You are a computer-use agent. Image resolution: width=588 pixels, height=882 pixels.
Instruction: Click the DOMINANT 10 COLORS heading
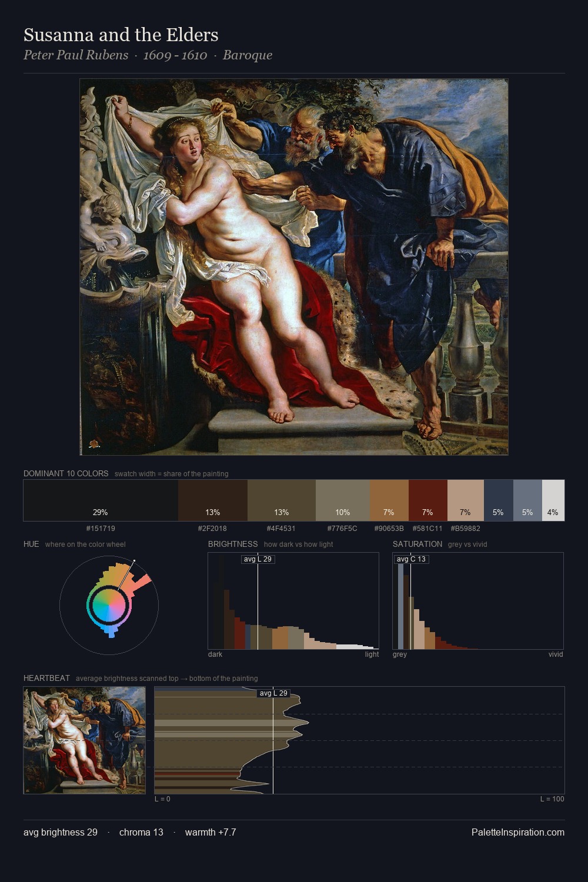coord(66,473)
